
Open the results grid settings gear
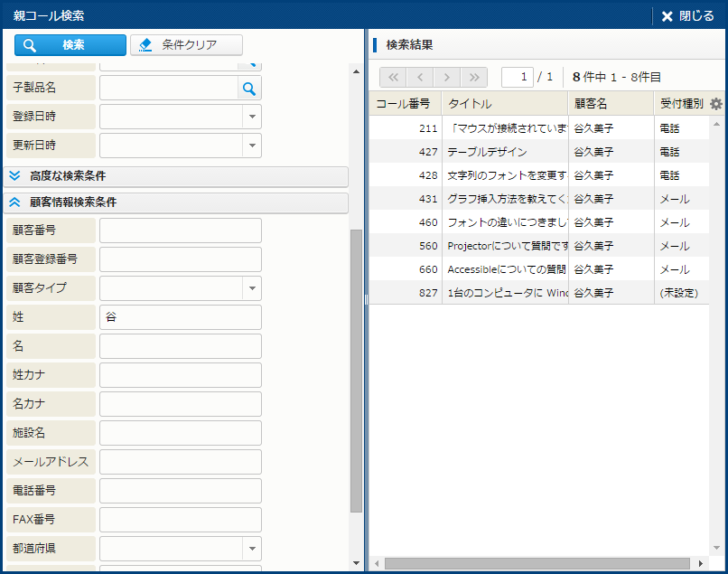716,104
